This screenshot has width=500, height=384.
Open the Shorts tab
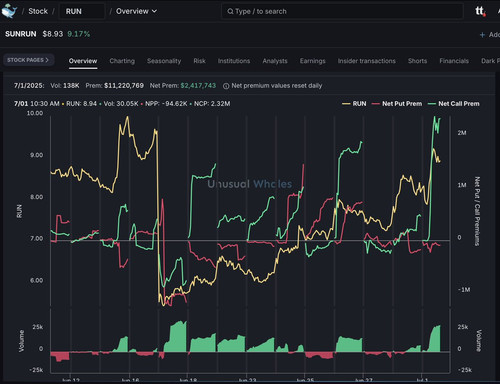[x=417, y=61]
